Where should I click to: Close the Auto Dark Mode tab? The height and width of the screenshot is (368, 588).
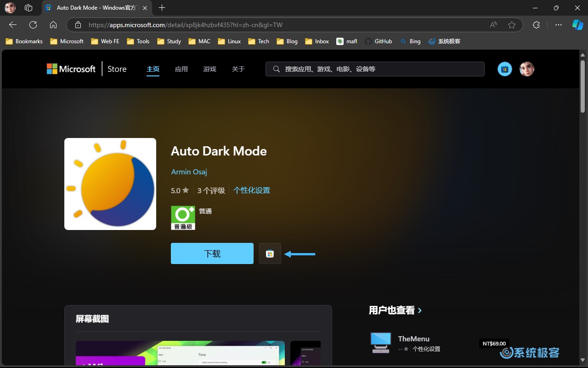coord(146,8)
